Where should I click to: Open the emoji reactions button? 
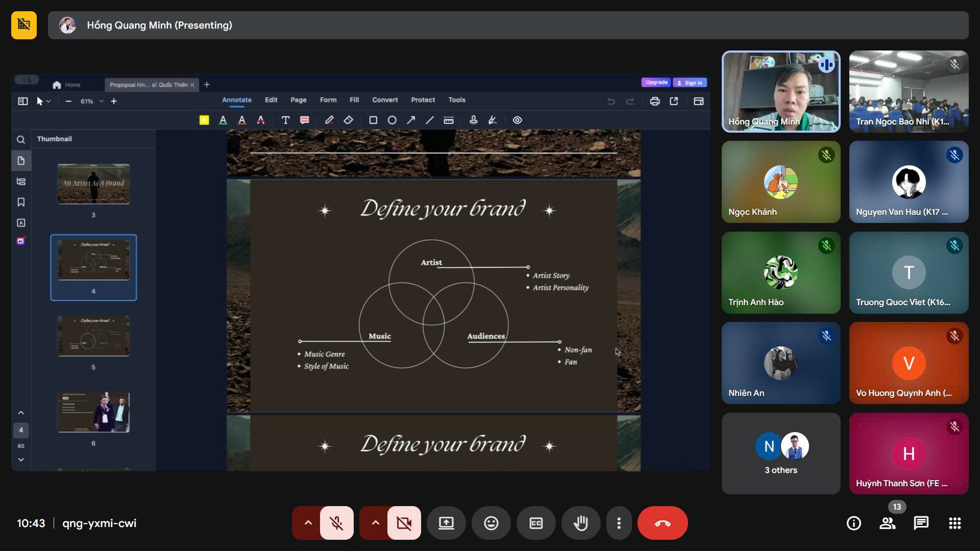tap(491, 523)
